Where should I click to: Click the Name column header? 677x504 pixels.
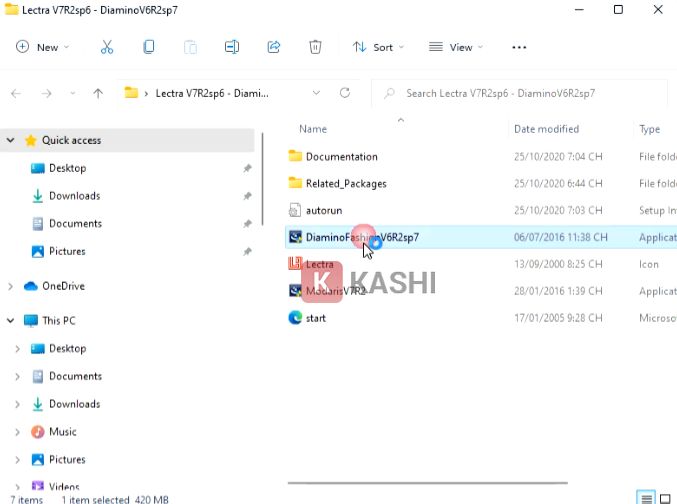pos(313,129)
